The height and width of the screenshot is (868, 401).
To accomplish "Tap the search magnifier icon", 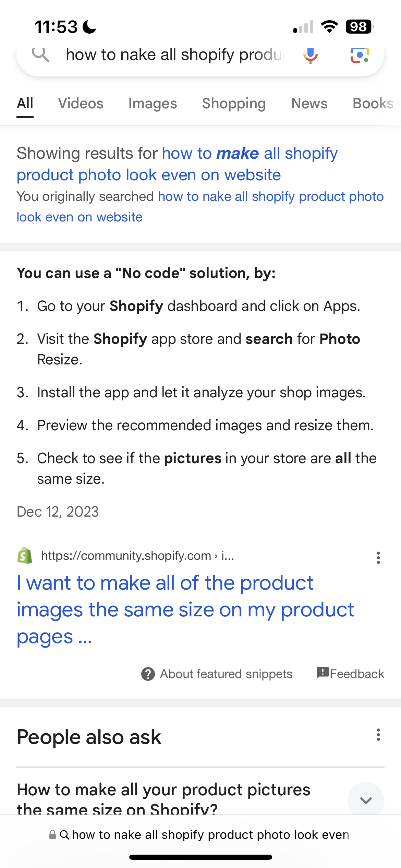I will (x=41, y=55).
